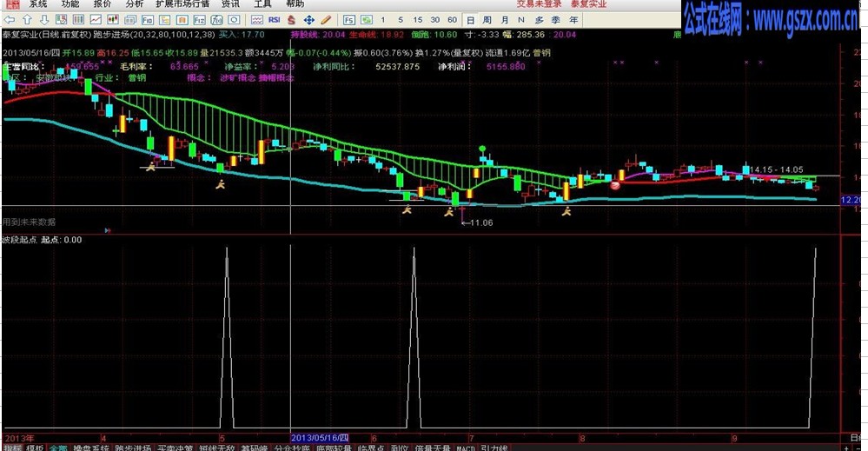Open the 资讯 menu
Viewport: 868px width, 451px height.
pyautogui.click(x=231, y=3)
